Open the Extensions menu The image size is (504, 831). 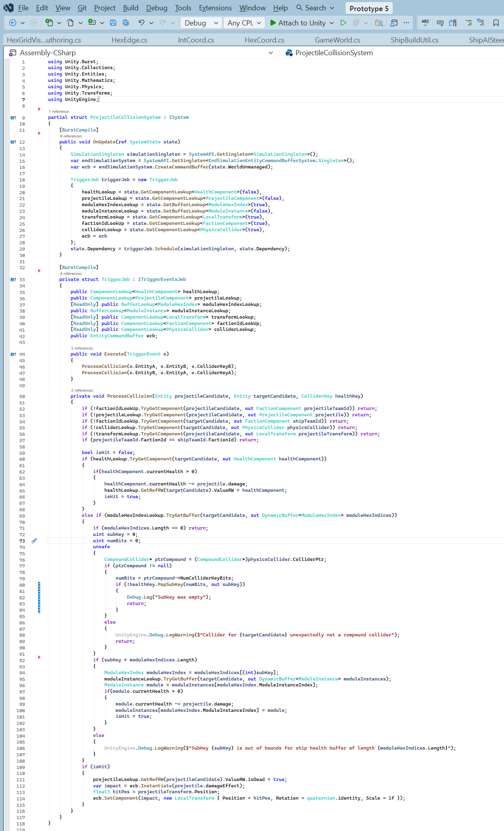pyautogui.click(x=215, y=8)
